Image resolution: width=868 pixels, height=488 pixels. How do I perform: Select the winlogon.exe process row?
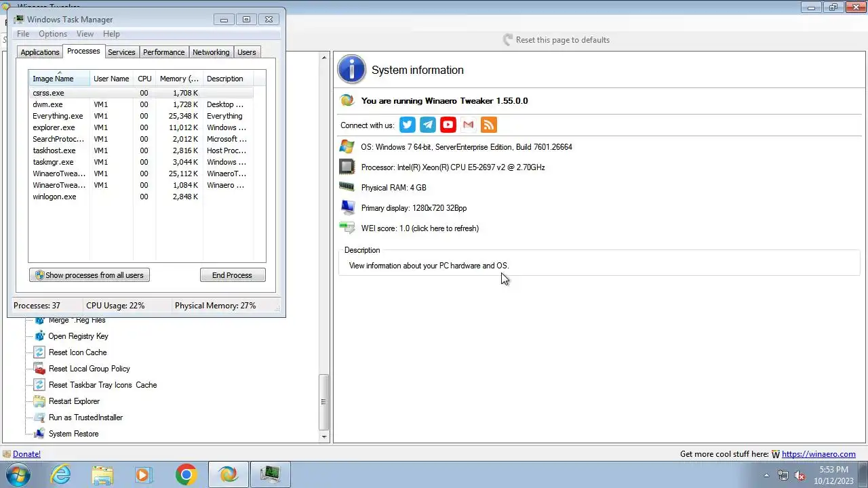click(141, 197)
